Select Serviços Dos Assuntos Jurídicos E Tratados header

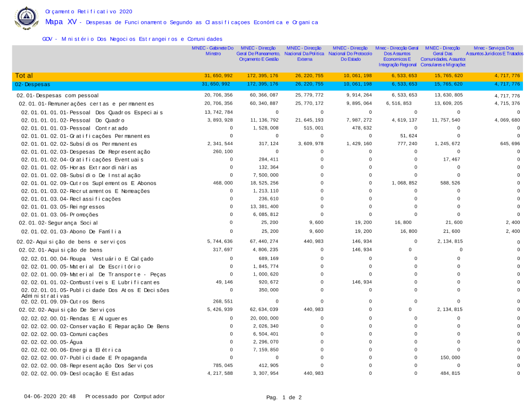coord(494,51)
